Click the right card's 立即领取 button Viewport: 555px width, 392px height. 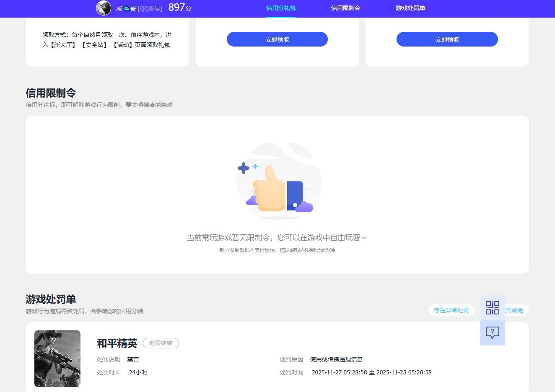coord(447,39)
